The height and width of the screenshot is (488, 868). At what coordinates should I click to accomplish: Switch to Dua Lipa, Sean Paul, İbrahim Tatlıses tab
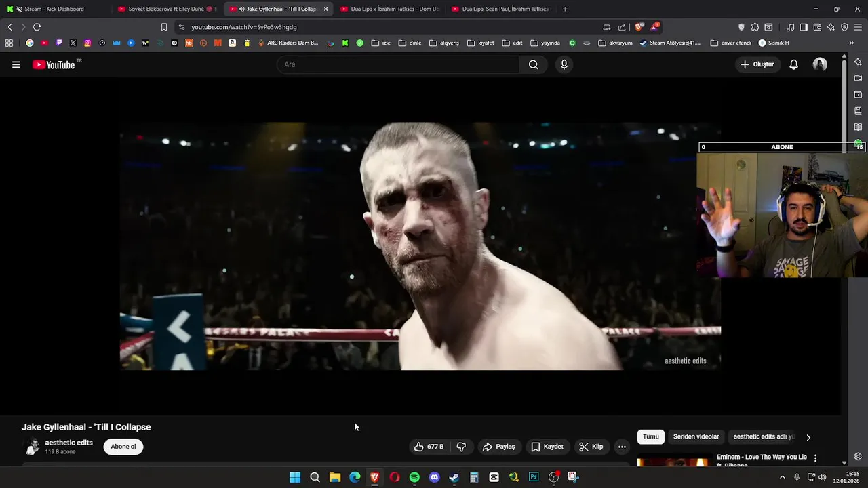(x=500, y=9)
